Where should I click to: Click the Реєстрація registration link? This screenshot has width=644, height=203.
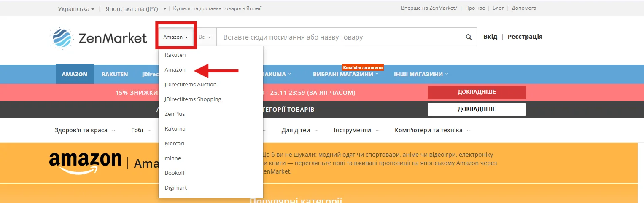(x=525, y=37)
